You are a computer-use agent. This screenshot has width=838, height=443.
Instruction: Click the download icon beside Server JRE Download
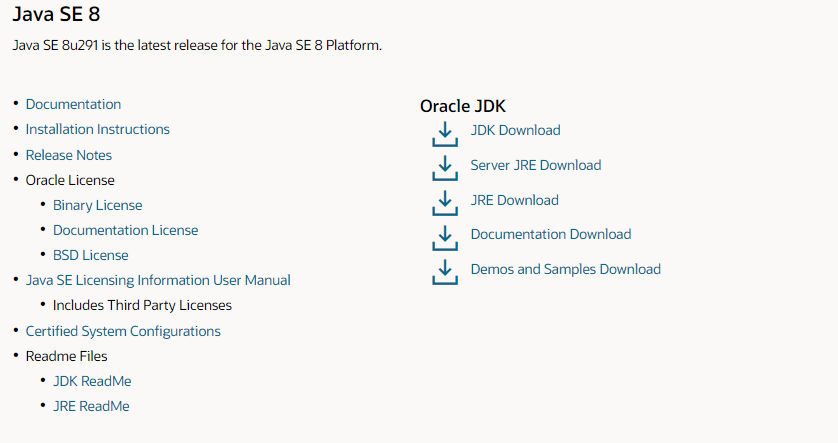click(x=445, y=168)
